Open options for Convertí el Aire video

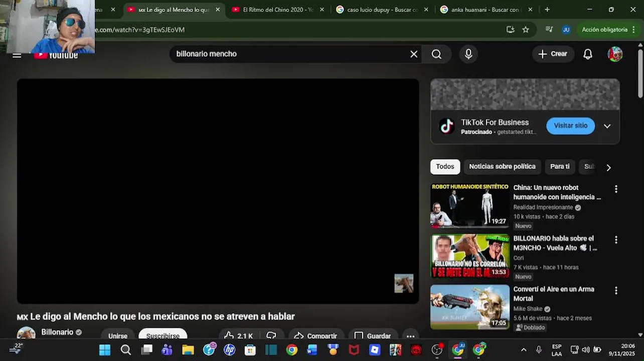click(x=616, y=290)
